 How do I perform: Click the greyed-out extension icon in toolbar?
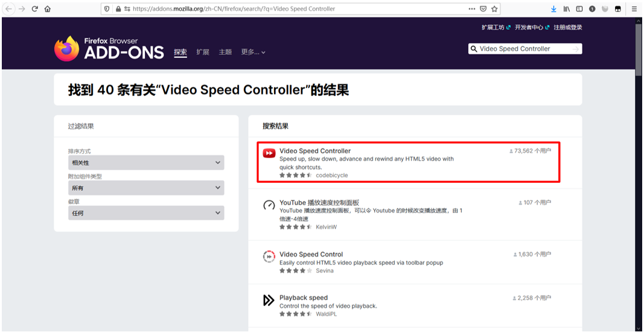click(x=605, y=8)
